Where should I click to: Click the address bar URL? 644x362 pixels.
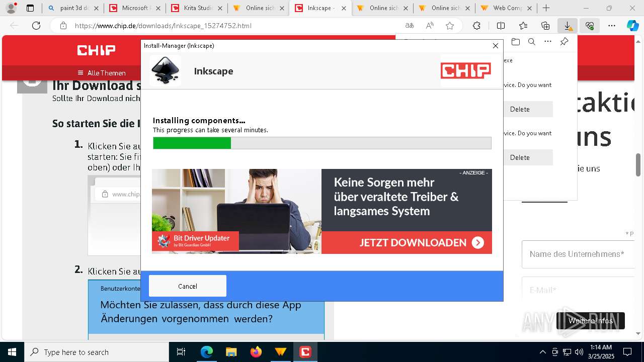click(163, 26)
